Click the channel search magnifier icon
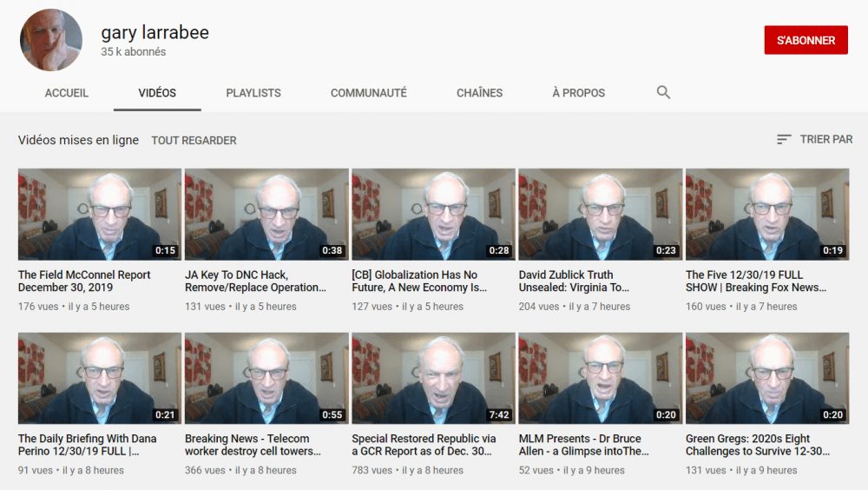 [x=663, y=92]
